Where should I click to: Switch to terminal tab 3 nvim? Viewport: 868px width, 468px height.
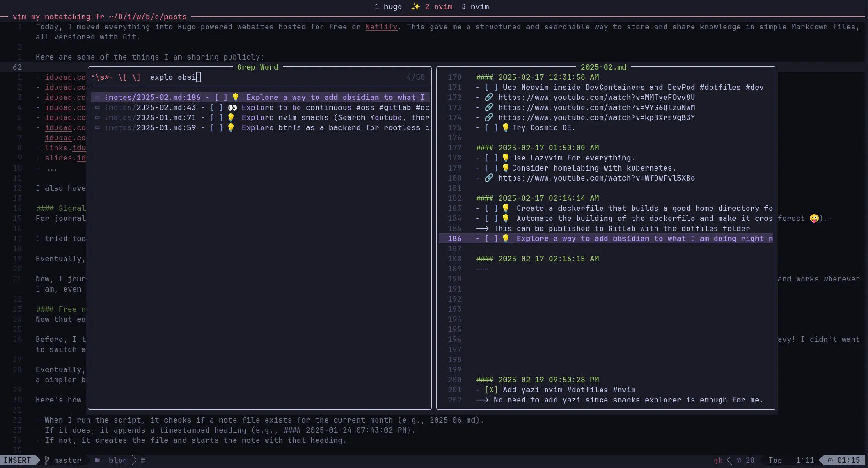475,6
